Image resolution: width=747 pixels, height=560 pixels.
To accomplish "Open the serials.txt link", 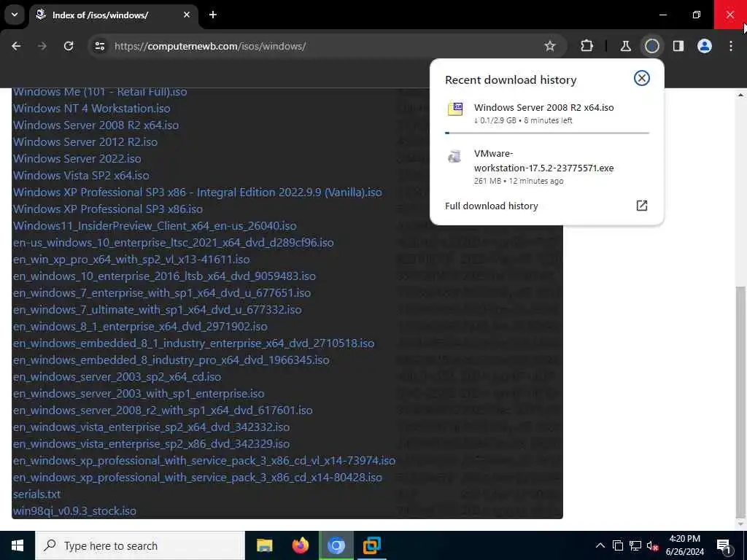I will point(36,494).
